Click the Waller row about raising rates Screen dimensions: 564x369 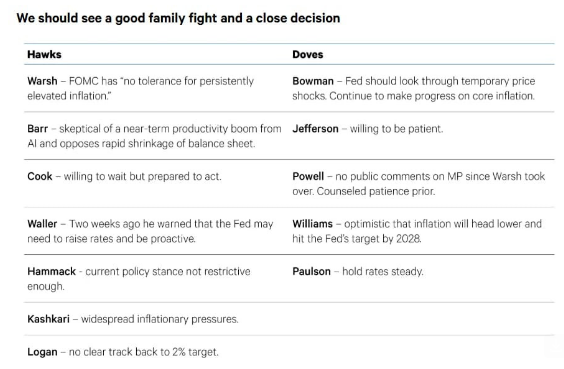coord(150,231)
